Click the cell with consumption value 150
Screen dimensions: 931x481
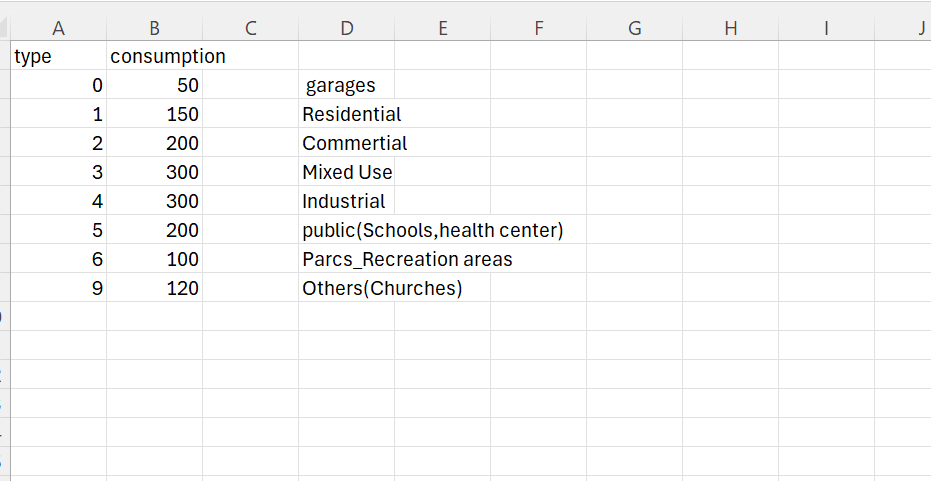[154, 115]
